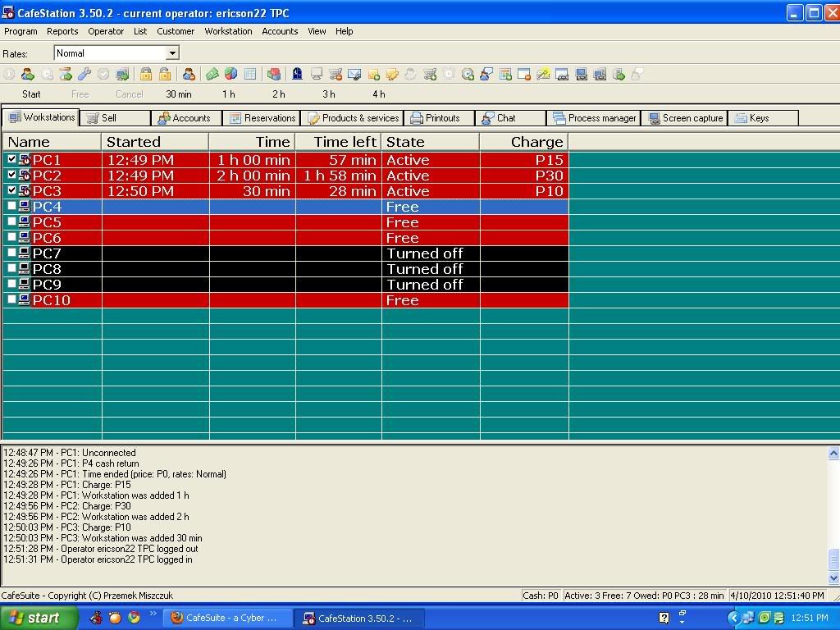Screen dimensions: 840x630
Task: Click the log panel scroll up arrow
Action: pos(833,453)
